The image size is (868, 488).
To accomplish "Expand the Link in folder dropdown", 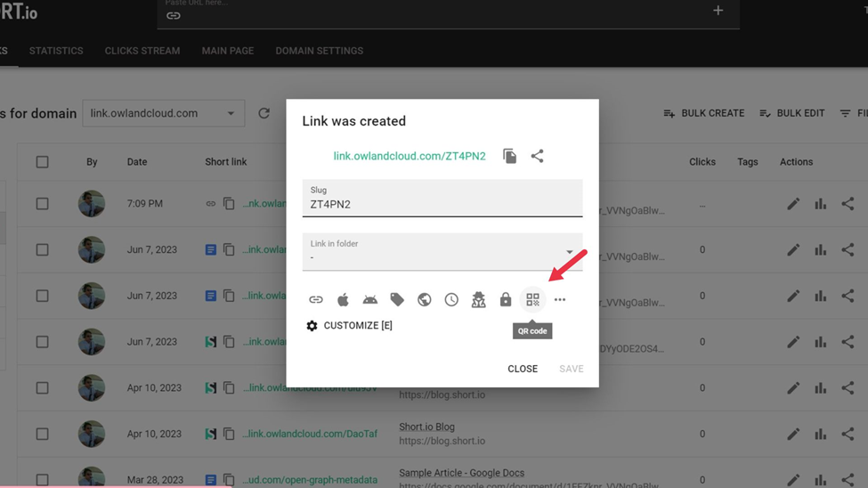I will 442,251.
